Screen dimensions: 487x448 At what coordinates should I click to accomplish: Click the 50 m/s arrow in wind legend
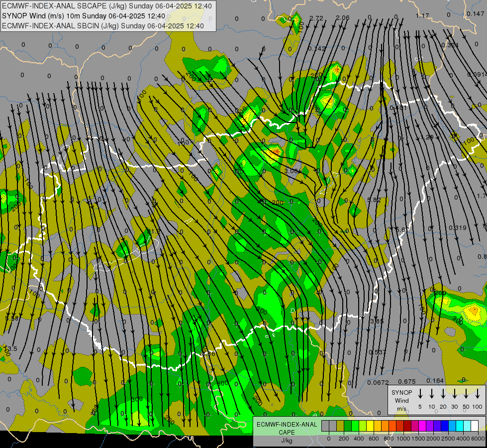click(466, 393)
